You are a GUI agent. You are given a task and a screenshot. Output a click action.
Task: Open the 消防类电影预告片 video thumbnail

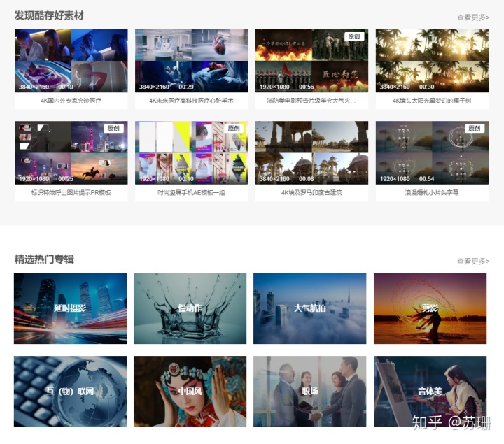tap(311, 61)
